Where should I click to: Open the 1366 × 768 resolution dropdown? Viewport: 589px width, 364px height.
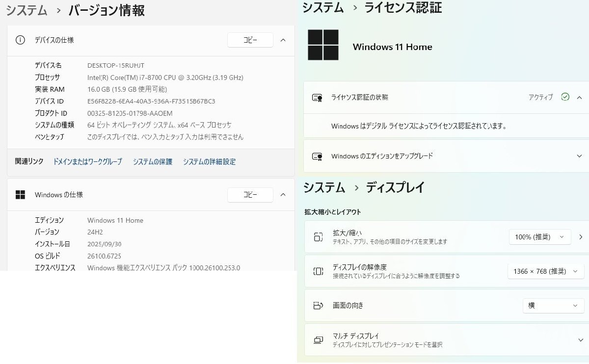pyautogui.click(x=545, y=271)
